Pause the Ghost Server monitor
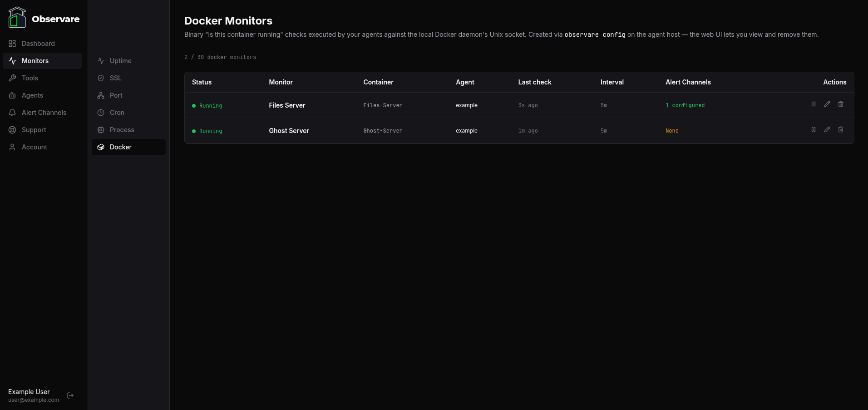Viewport: 868px width, 410px height. pyautogui.click(x=813, y=130)
